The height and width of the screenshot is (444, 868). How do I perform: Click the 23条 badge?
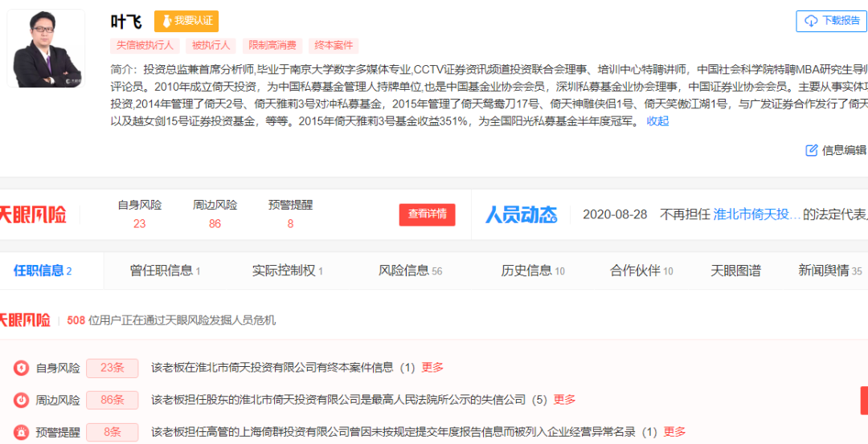point(112,368)
